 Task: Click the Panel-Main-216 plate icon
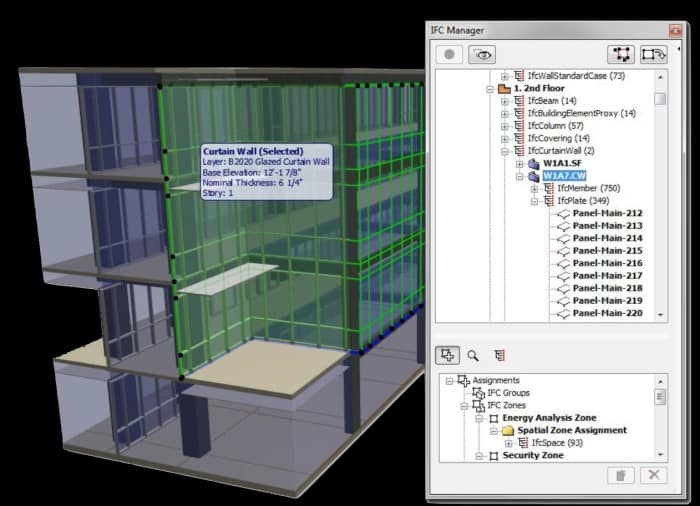(564, 264)
